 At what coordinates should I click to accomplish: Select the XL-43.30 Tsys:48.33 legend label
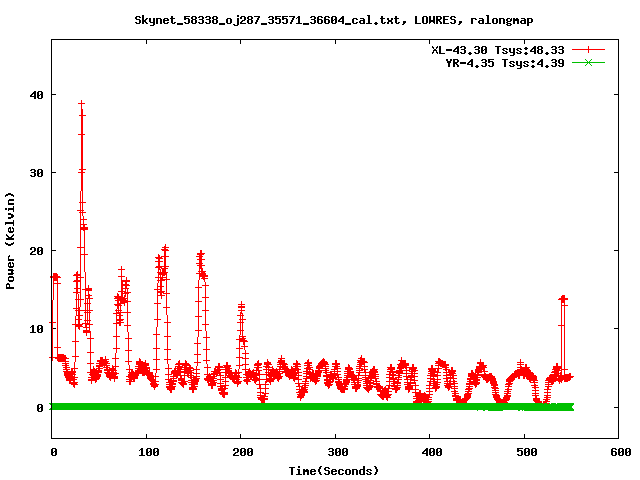coord(498,50)
